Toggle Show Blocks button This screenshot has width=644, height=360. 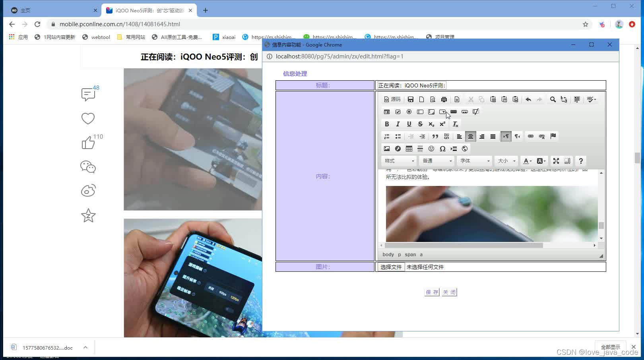click(x=567, y=161)
